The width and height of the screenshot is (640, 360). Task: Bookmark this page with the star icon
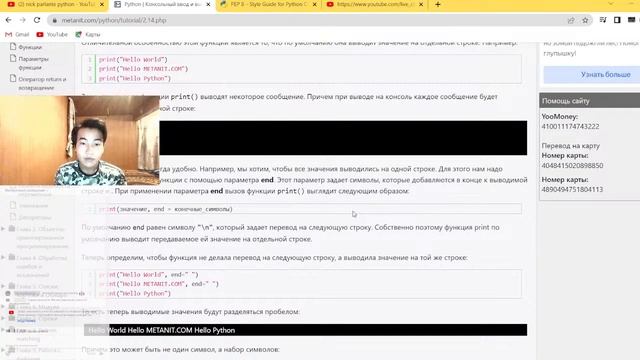585,20
